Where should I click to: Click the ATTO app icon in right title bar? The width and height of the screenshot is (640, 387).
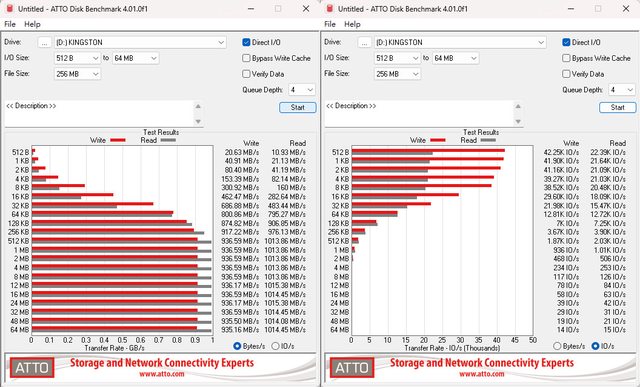(x=330, y=8)
